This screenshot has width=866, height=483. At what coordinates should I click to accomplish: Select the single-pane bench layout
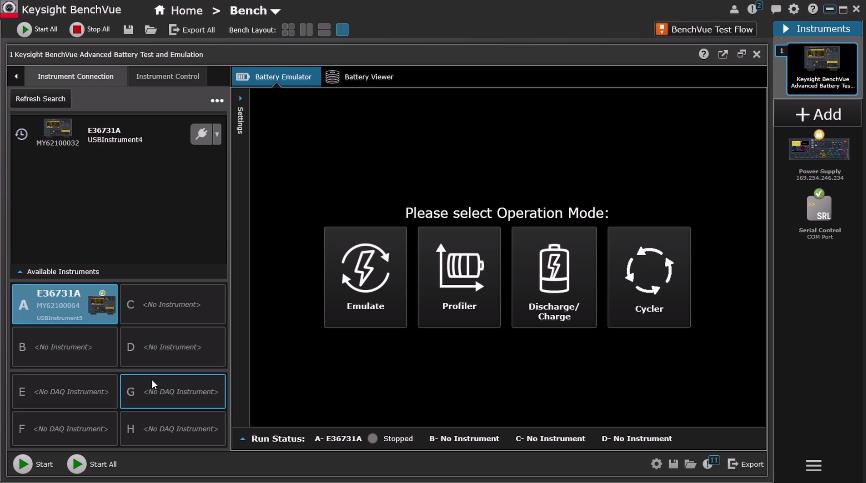[342, 29]
